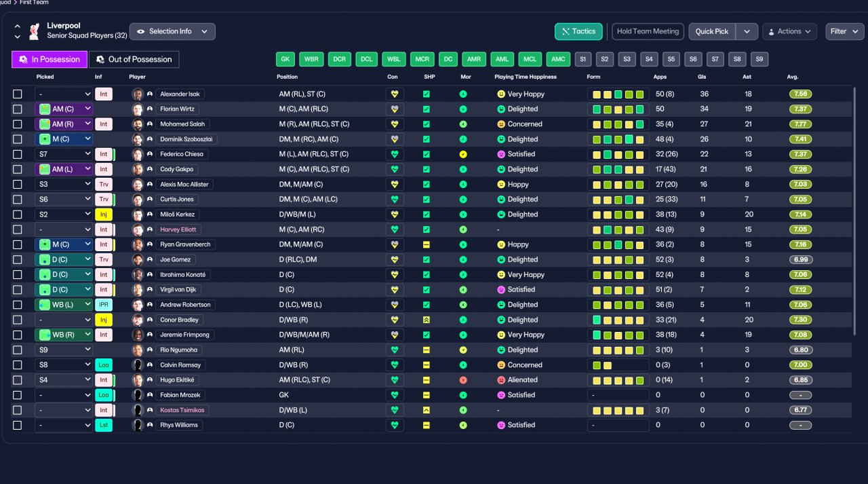The height and width of the screenshot is (484, 868).
Task: Click the IPR badge next to Andrew Robertson
Action: [104, 305]
